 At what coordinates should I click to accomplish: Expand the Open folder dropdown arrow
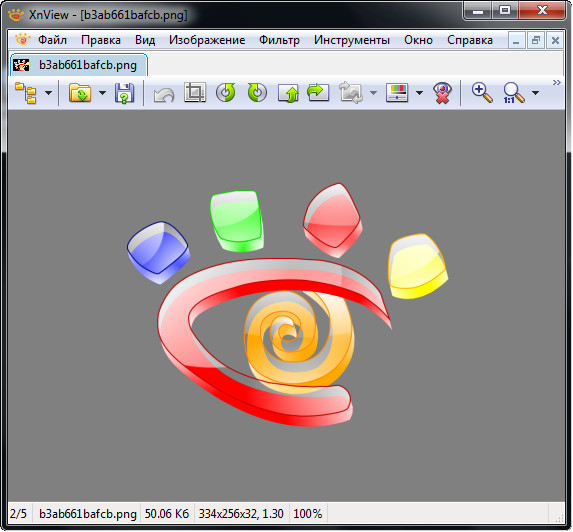tap(103, 93)
